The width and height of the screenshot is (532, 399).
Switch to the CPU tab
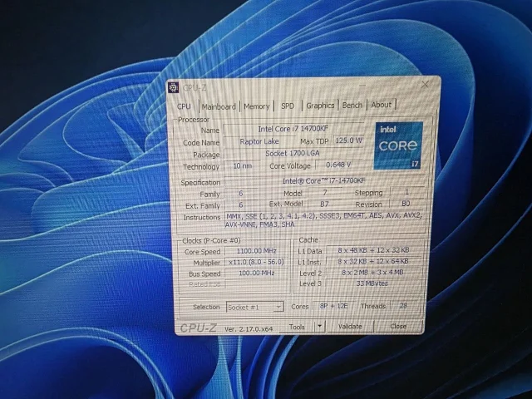click(184, 106)
